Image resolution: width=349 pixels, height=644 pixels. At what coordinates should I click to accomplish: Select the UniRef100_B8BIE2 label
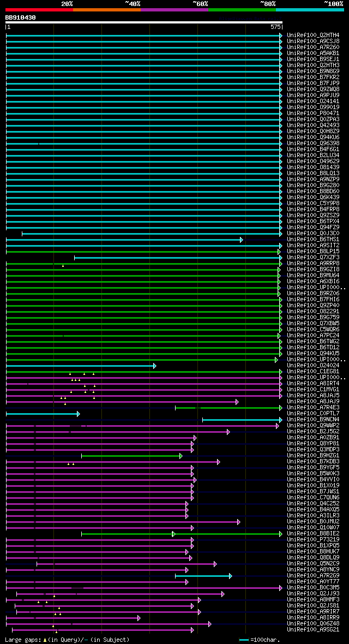(x=313, y=534)
